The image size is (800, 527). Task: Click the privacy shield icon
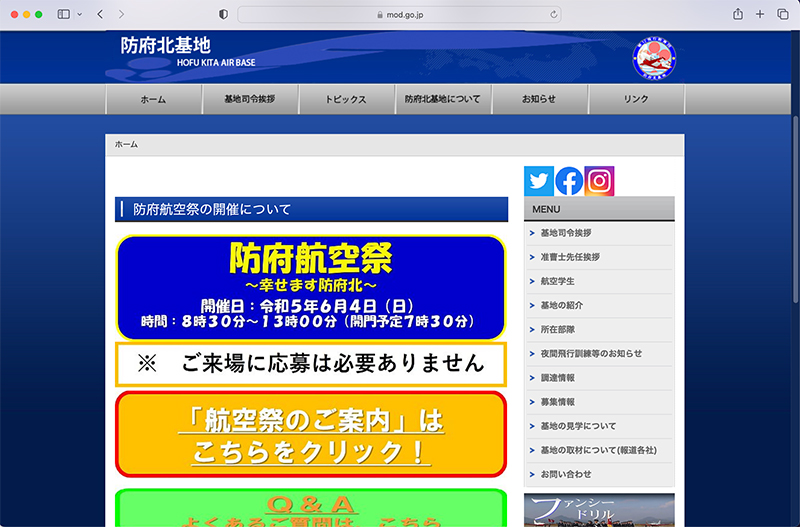[x=223, y=14]
